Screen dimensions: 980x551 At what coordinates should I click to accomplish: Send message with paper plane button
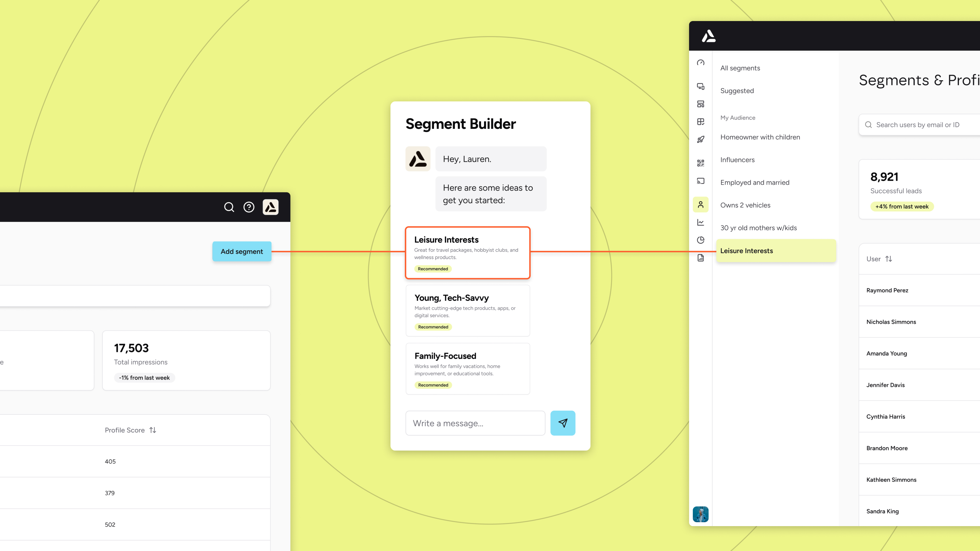(x=563, y=423)
